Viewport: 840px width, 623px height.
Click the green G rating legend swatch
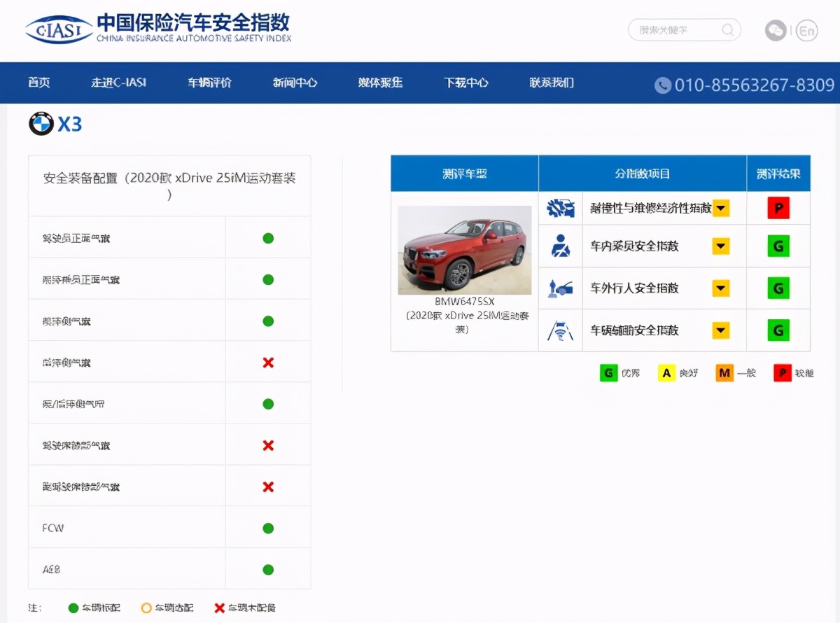[x=608, y=372]
